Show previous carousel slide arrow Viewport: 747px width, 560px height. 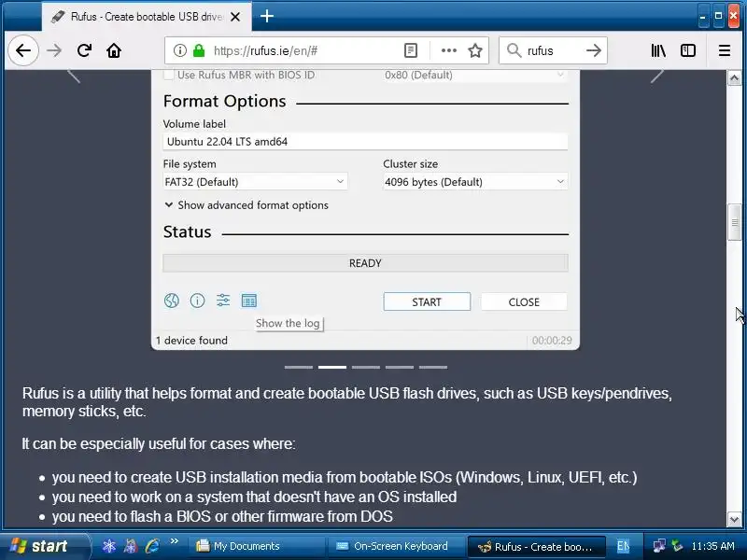(74, 76)
